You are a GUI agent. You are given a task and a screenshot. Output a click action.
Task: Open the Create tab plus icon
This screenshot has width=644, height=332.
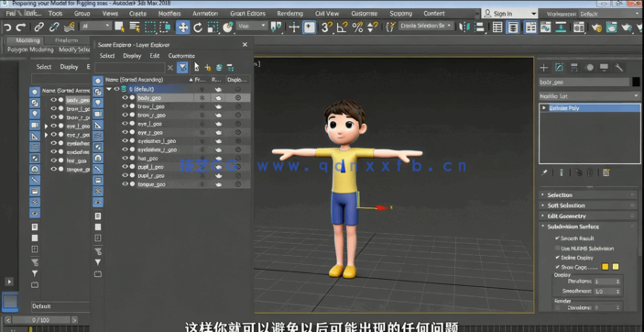[x=544, y=68]
